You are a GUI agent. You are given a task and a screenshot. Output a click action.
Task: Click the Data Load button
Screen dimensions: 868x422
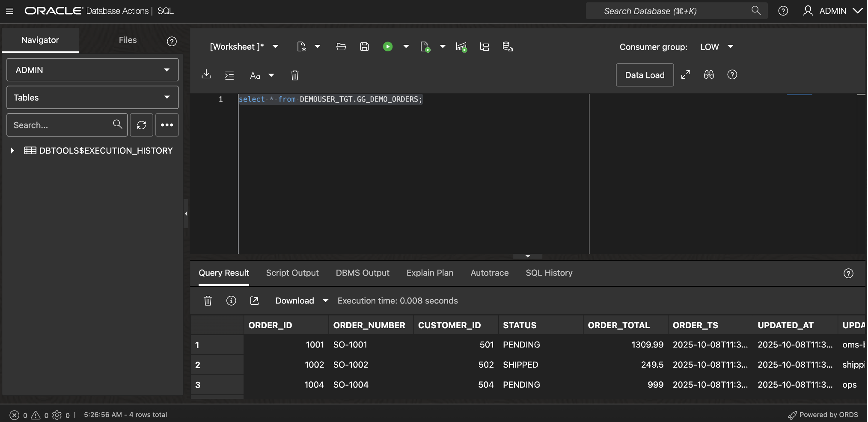tap(644, 75)
